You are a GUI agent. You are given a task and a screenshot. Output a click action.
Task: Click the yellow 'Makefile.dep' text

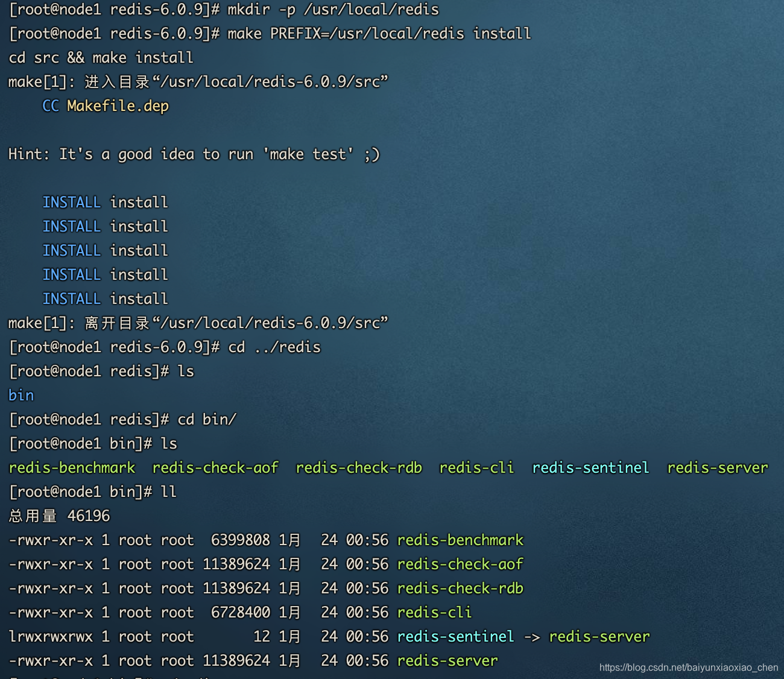pyautogui.click(x=118, y=106)
